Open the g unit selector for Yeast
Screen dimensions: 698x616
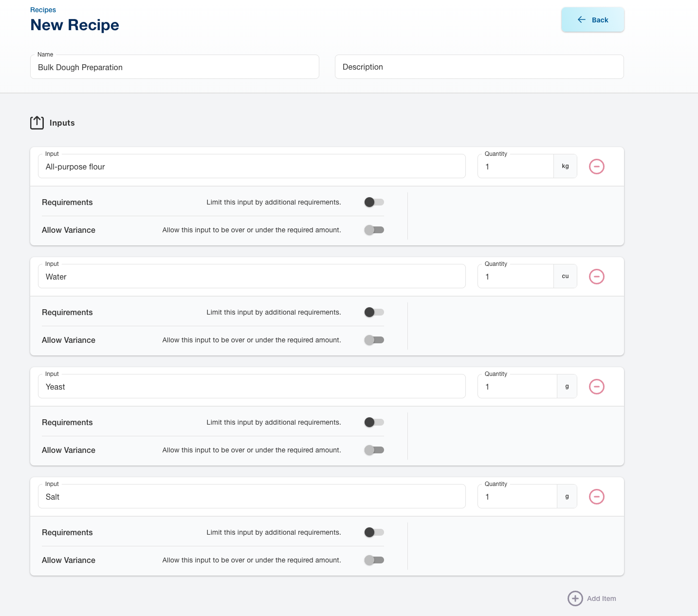(x=567, y=387)
